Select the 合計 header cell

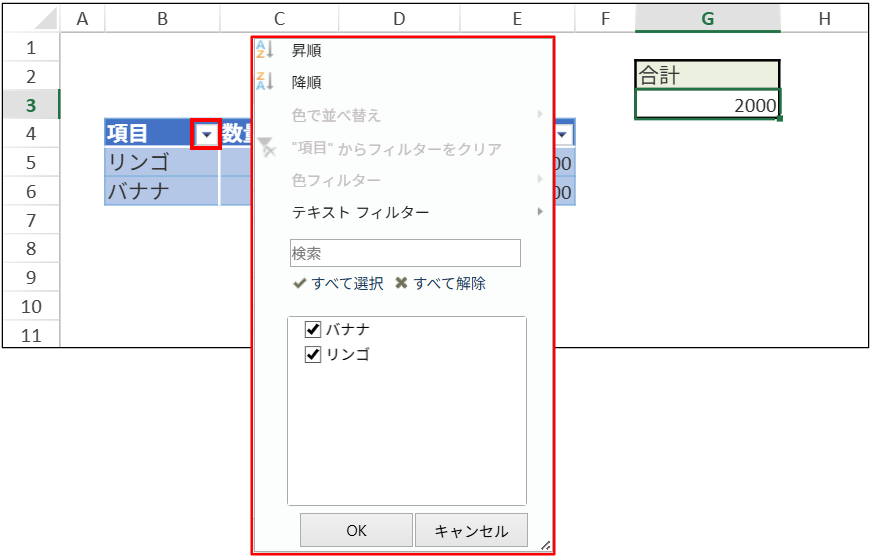click(707, 76)
